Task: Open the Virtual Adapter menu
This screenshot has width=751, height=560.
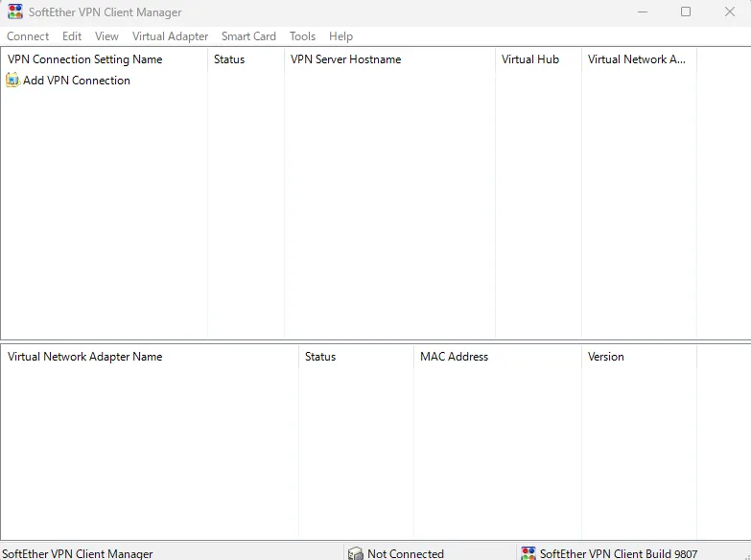Action: point(170,36)
